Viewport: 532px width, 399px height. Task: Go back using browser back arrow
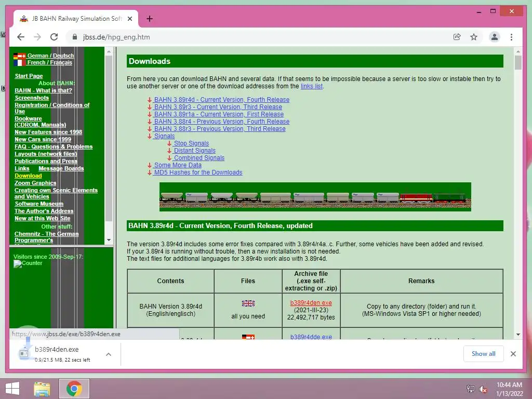(21, 37)
